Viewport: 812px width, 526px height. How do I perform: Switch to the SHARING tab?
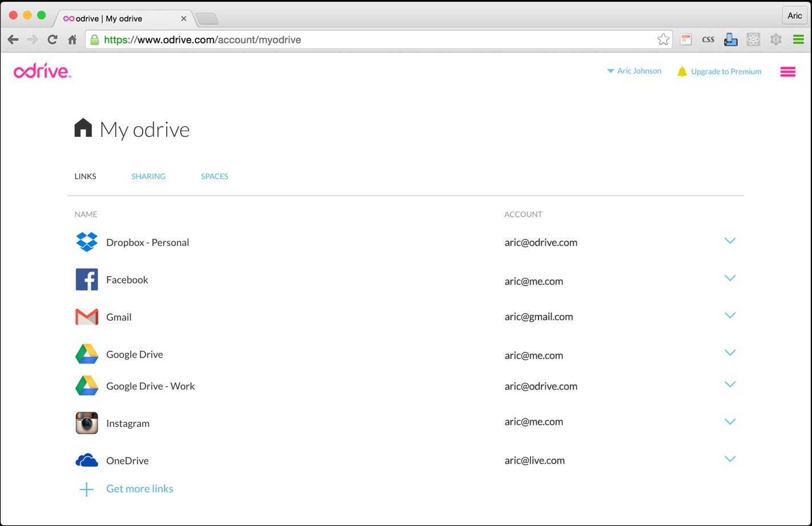pyautogui.click(x=148, y=176)
